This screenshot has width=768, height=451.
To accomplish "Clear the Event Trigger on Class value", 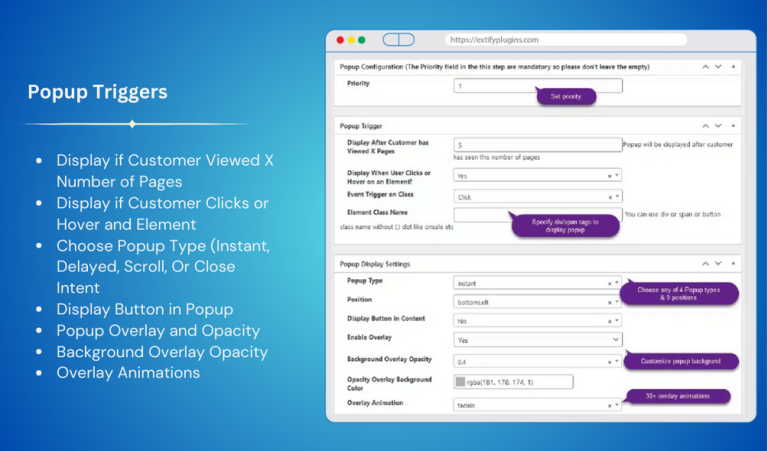I will pyautogui.click(x=610, y=197).
